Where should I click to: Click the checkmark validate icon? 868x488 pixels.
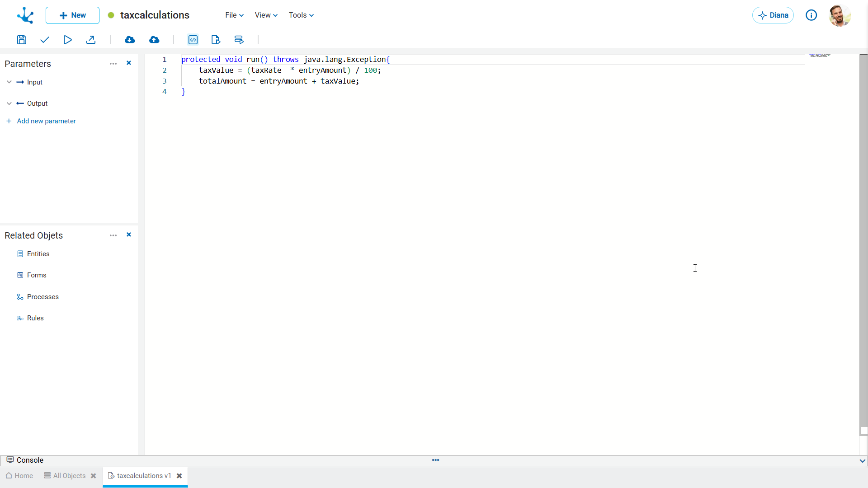pyautogui.click(x=44, y=40)
